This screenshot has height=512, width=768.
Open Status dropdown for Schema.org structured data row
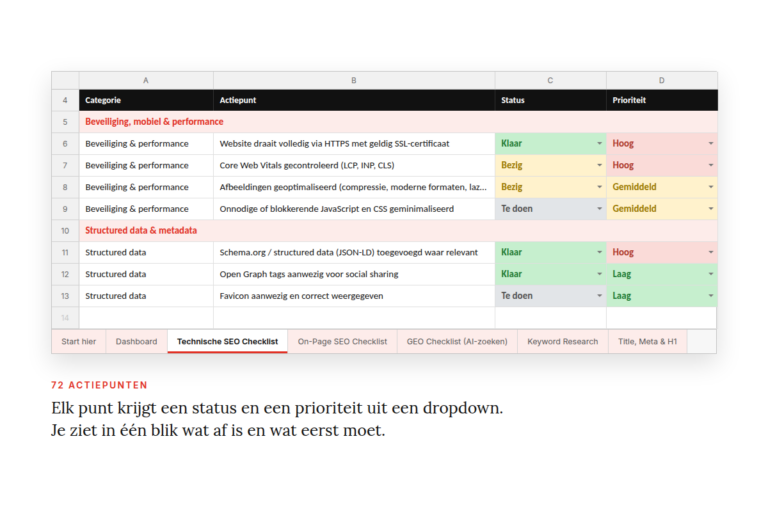coord(599,252)
